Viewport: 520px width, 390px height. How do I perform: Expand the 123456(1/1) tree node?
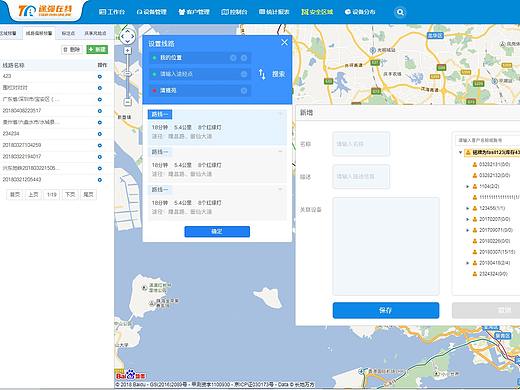467,208
